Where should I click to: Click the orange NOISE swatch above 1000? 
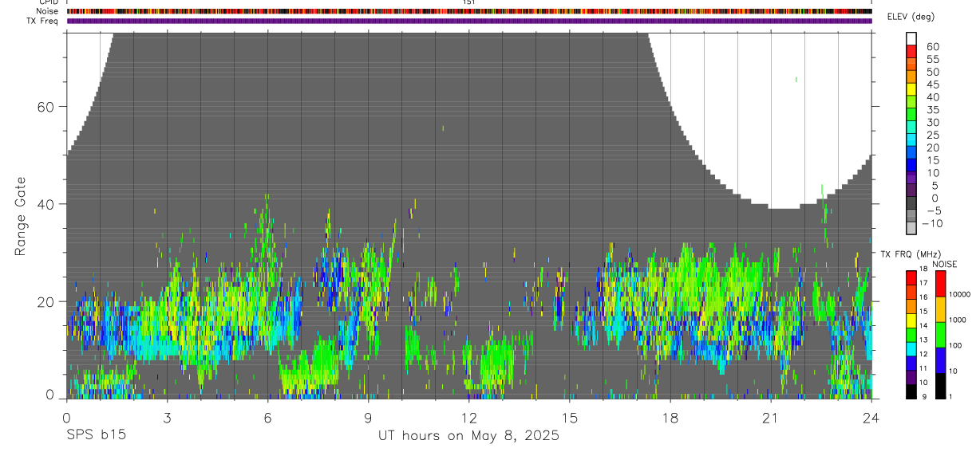[940, 309]
